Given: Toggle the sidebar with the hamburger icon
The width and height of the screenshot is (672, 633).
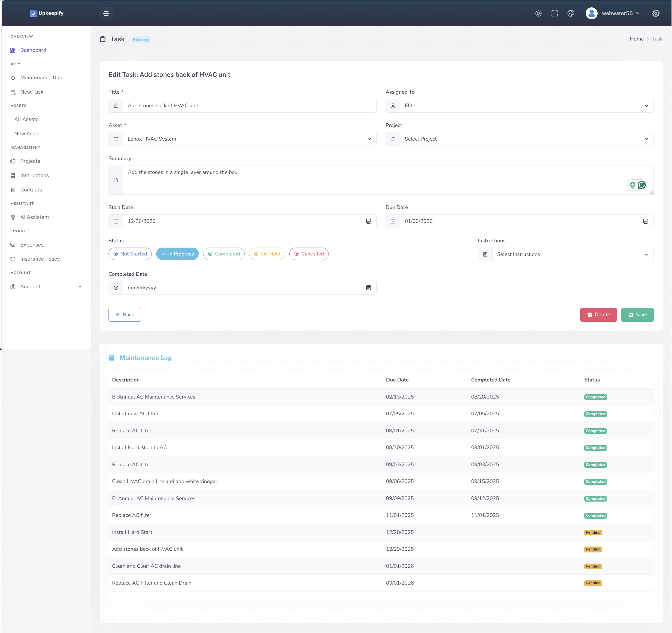Looking at the screenshot, I should [x=106, y=13].
